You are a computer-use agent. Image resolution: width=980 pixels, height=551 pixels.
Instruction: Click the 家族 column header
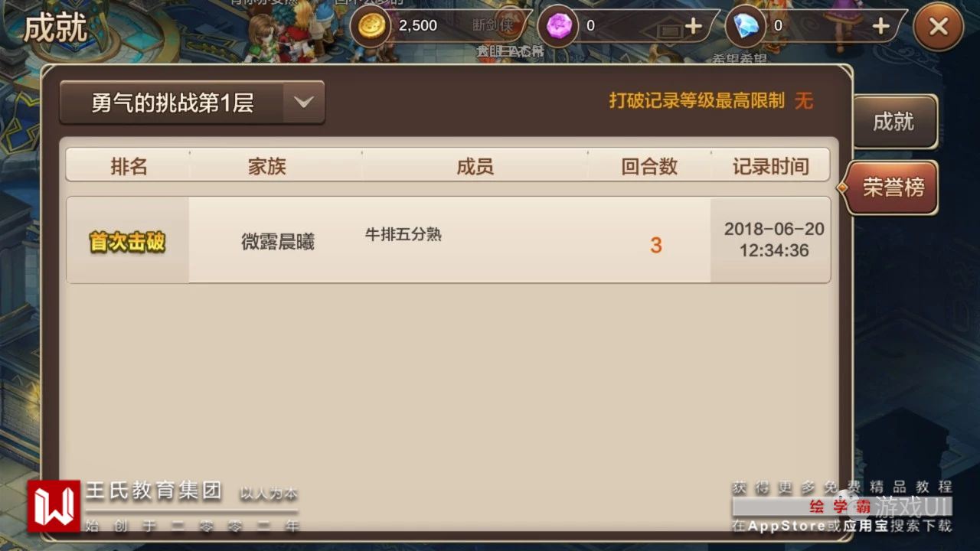pos(266,166)
